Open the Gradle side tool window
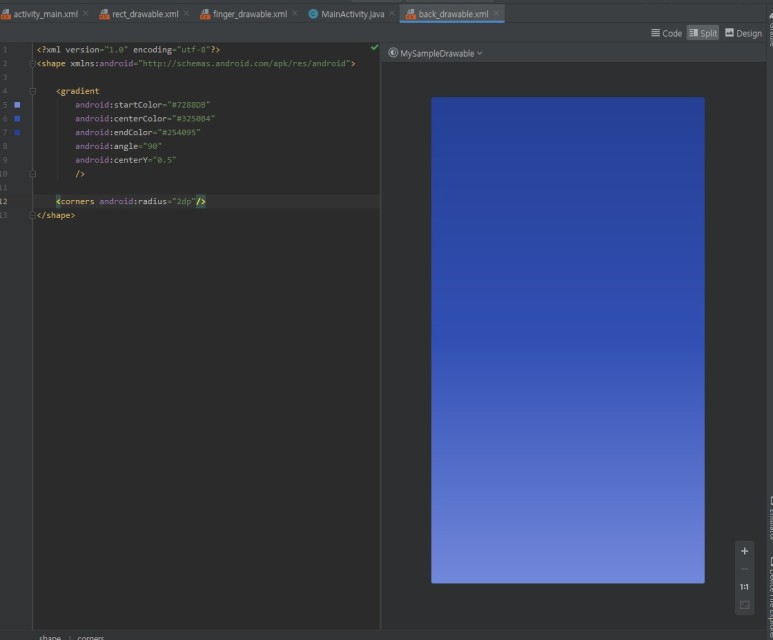Image resolution: width=773 pixels, height=640 pixels. [770, 29]
